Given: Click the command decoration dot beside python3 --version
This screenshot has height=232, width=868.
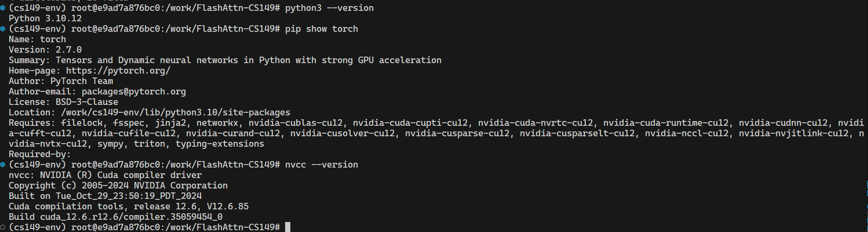Looking at the screenshot, I should (x=3, y=8).
